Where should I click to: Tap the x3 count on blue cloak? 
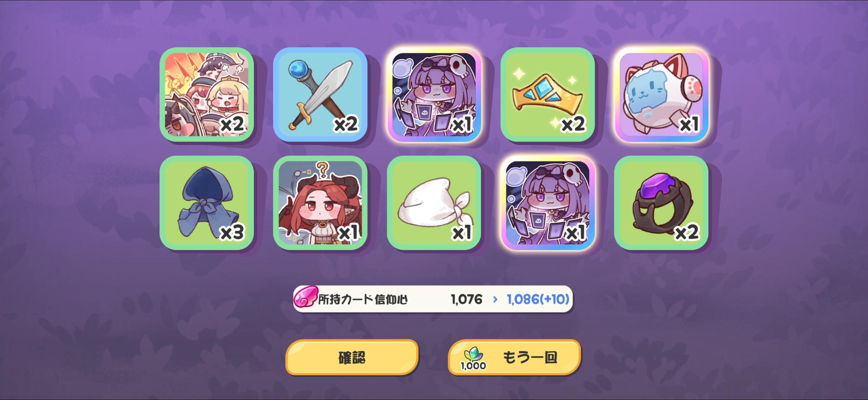(232, 232)
